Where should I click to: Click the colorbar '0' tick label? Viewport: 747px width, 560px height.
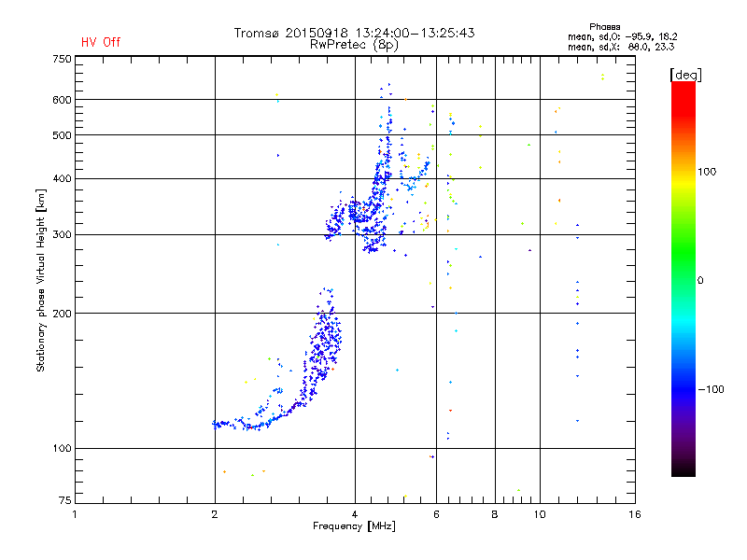click(x=700, y=281)
